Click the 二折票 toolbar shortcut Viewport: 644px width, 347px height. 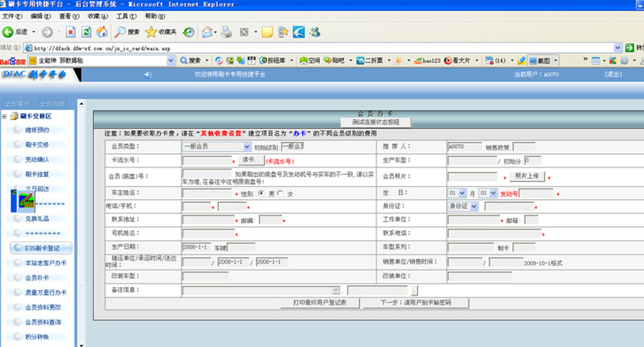coord(369,61)
